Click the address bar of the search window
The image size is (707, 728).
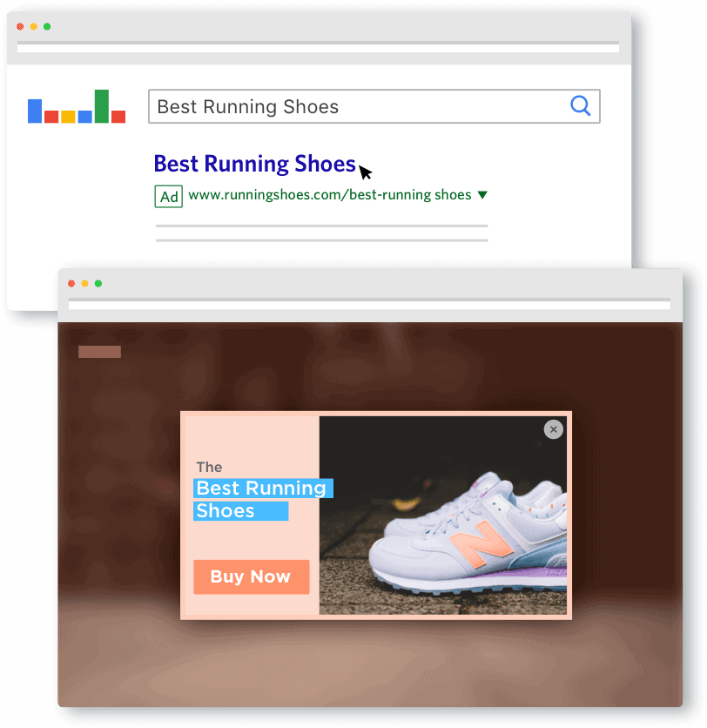[318, 48]
